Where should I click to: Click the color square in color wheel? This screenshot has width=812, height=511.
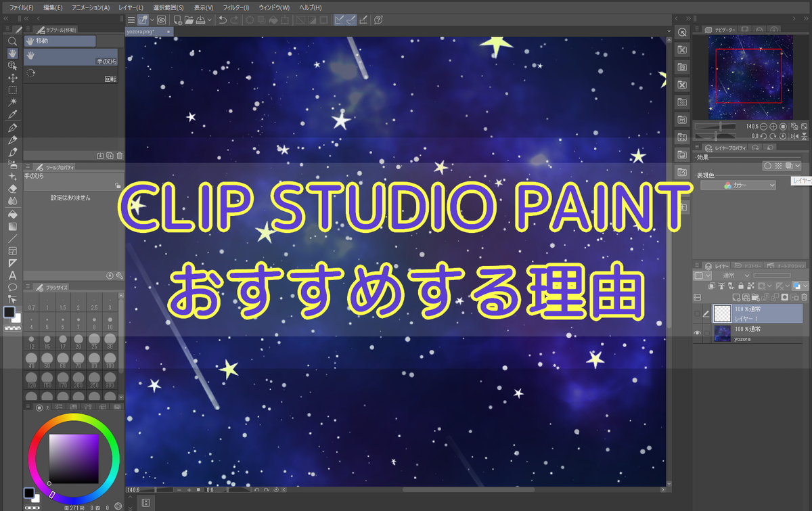point(74,458)
